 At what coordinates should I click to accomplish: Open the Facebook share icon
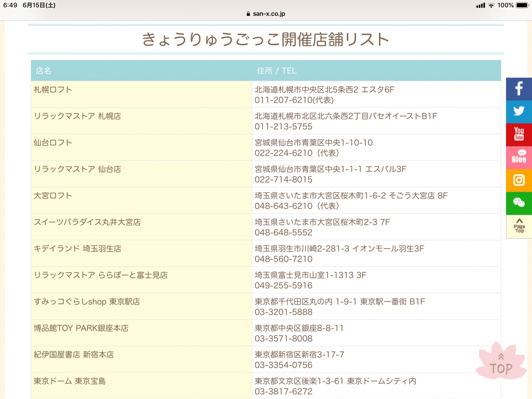click(x=519, y=89)
